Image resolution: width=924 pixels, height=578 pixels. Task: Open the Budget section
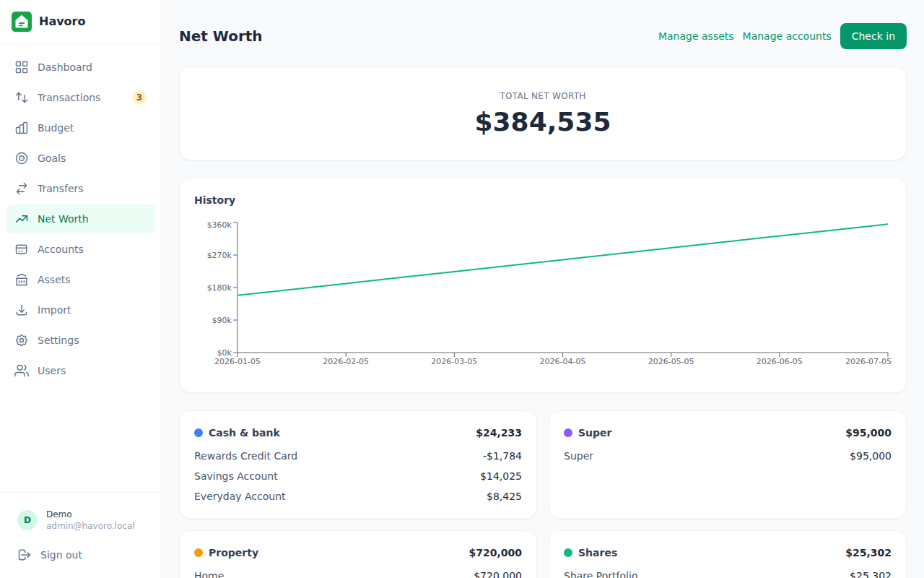point(80,128)
